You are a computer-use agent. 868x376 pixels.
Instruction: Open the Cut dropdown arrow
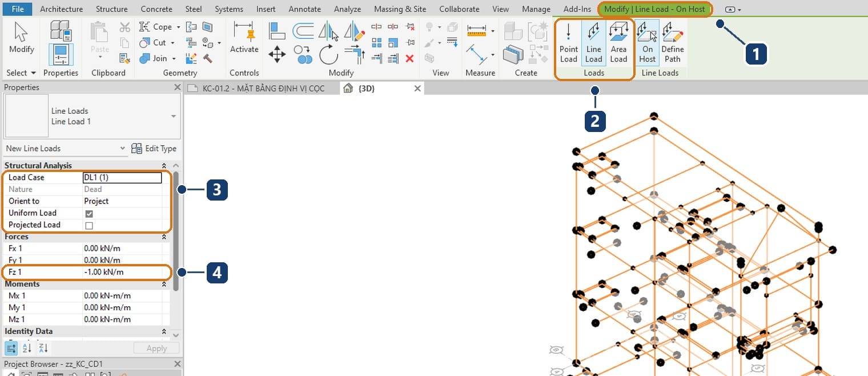172,43
